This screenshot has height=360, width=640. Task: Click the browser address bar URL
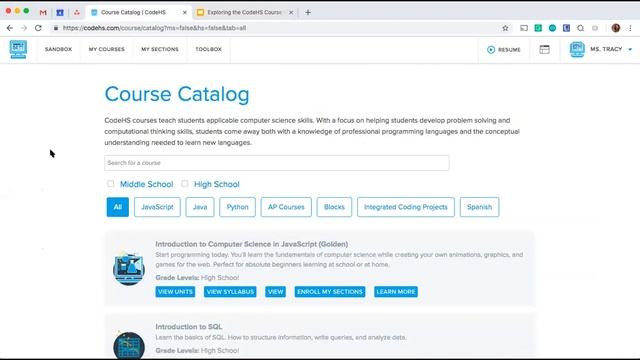[x=154, y=28]
